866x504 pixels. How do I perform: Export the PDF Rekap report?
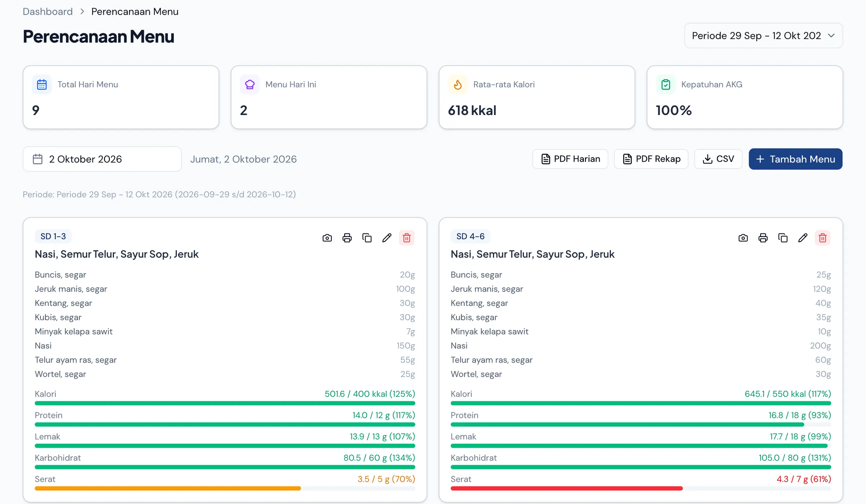point(651,159)
